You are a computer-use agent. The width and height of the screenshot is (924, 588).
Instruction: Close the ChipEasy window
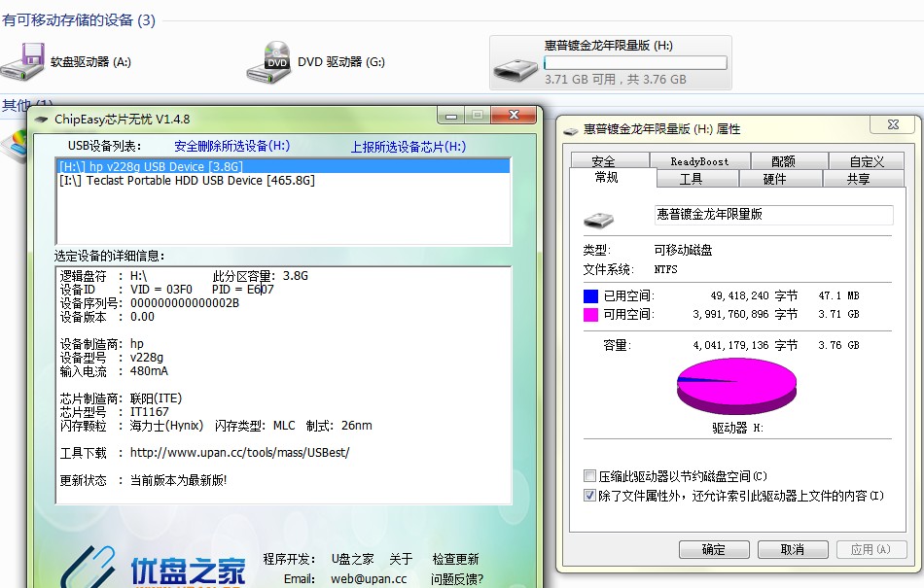pos(514,115)
